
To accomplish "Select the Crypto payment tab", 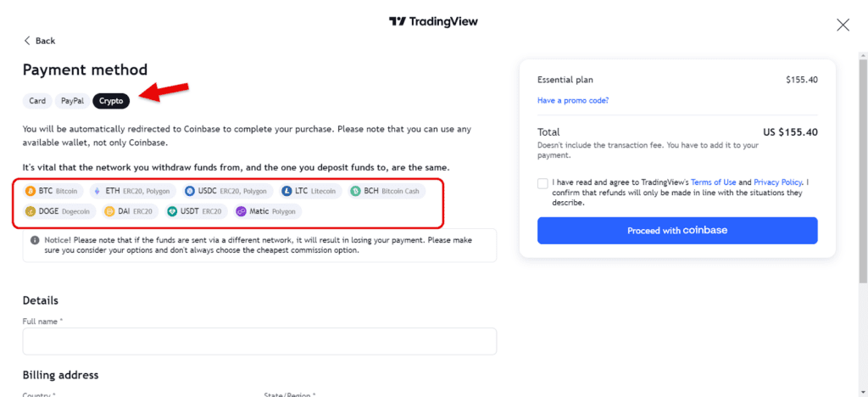I will (111, 101).
